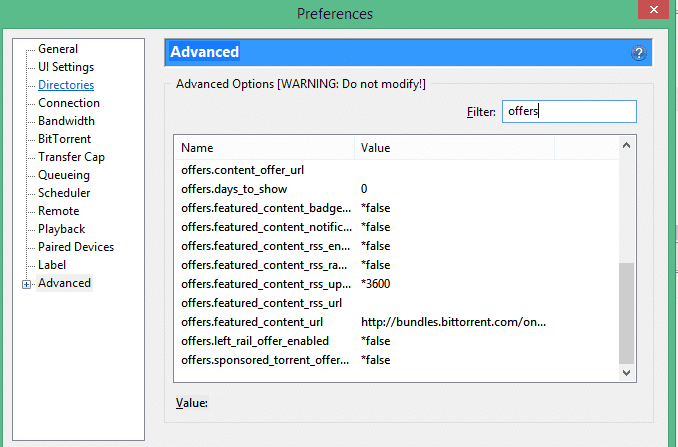Click the help question mark icon
The image size is (678, 447).
coord(639,53)
